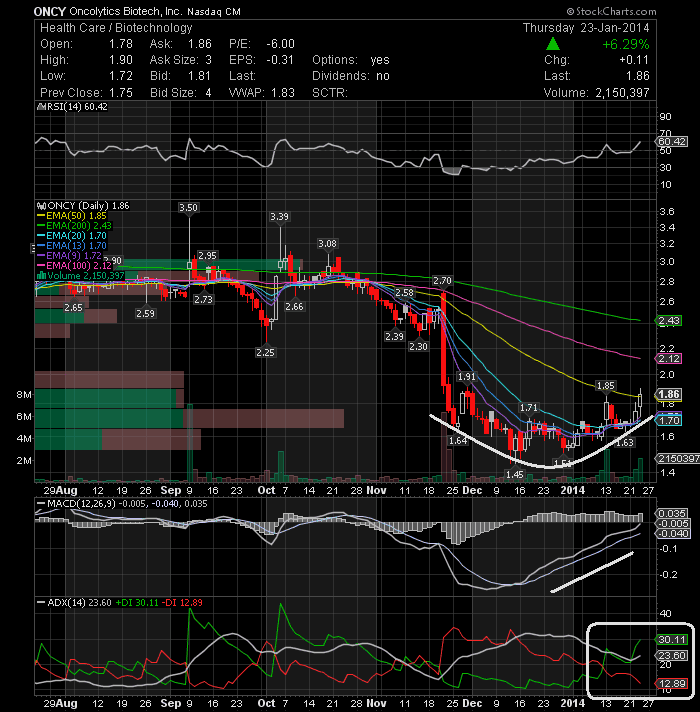Click the 2.25 low price annotation
The height and width of the screenshot is (712, 700).
coord(265,352)
